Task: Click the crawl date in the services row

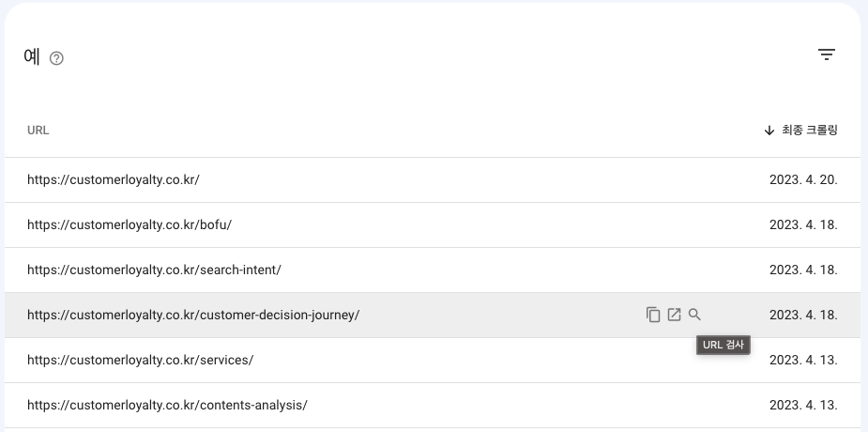Action: click(803, 360)
